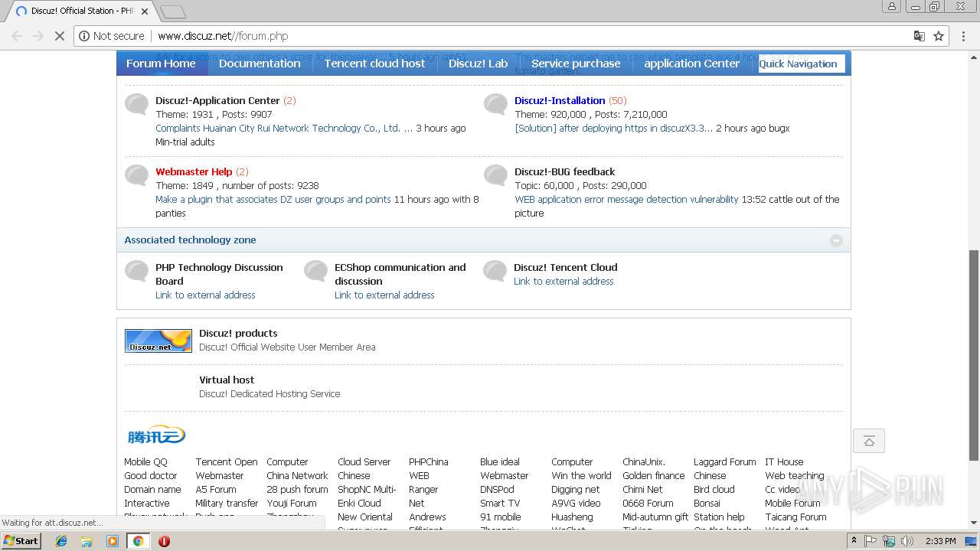Click Tencent Cloud Link to external address
Screen dimensions: 980x551
[563, 281]
